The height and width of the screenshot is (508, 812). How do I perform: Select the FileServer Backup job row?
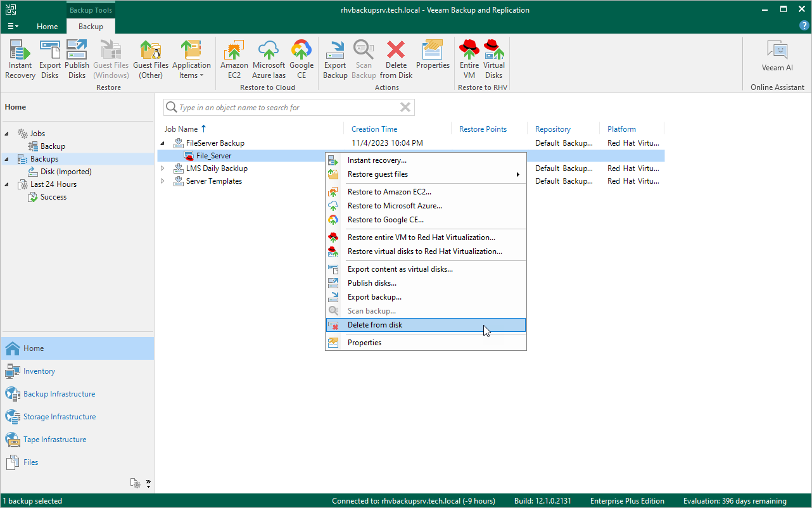coord(411,143)
